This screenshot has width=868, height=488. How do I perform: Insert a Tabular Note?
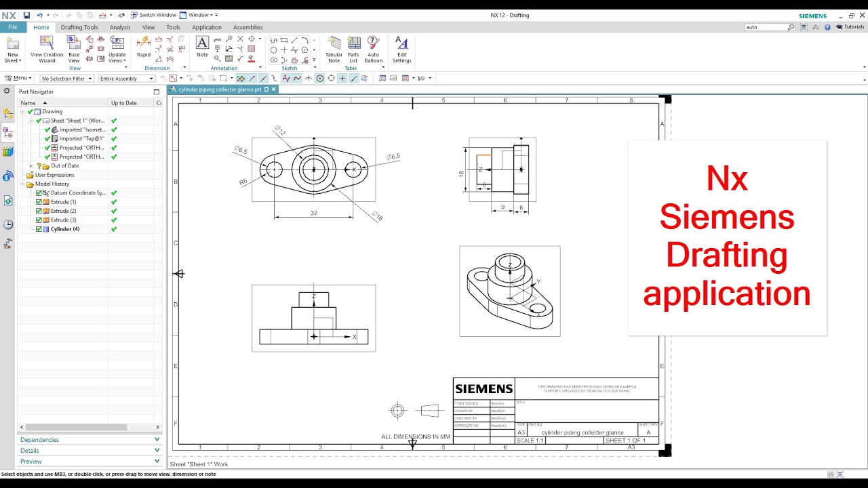coord(334,50)
